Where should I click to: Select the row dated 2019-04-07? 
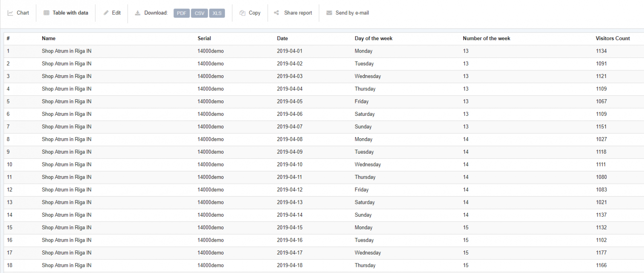tap(289, 127)
